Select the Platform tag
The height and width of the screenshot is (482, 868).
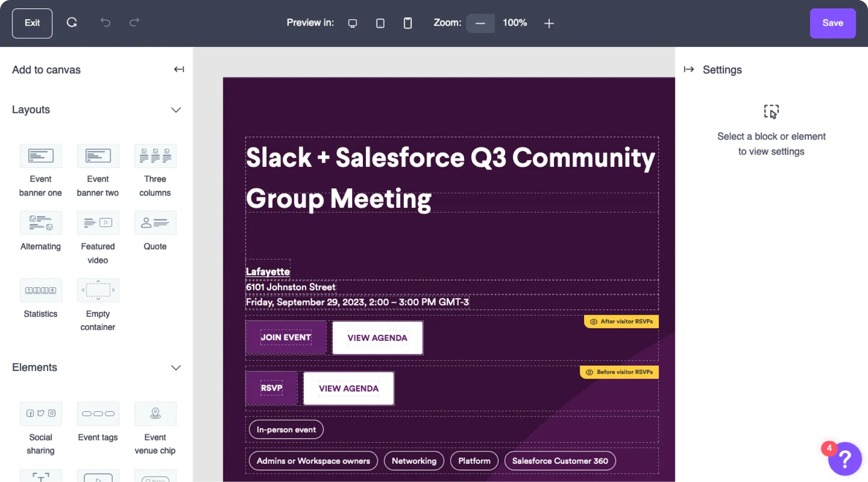click(x=474, y=461)
